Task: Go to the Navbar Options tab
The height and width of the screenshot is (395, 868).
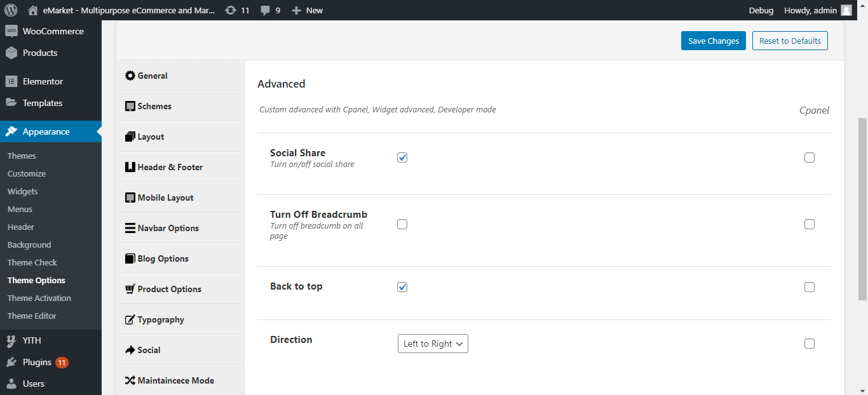Action: point(180,228)
